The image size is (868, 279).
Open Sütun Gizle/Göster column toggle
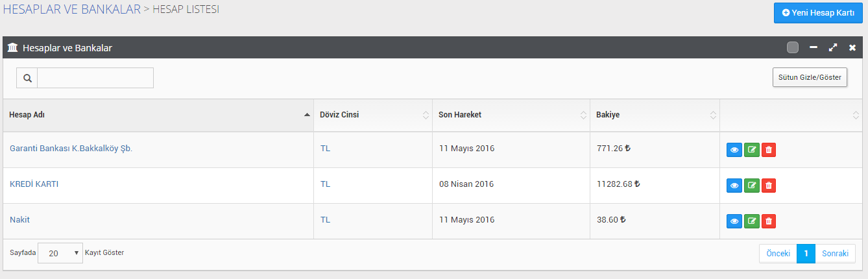[x=810, y=77]
